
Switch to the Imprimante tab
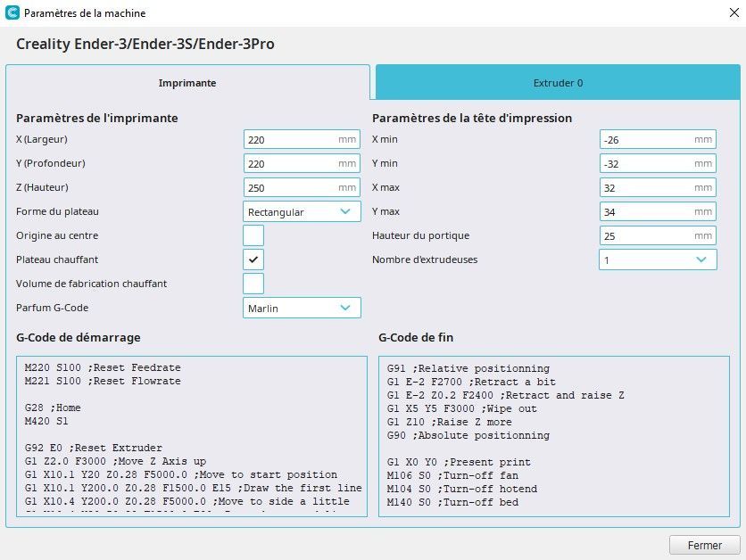[187, 83]
